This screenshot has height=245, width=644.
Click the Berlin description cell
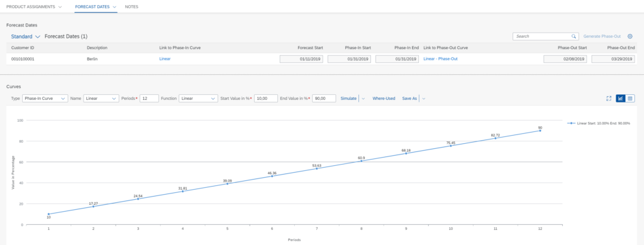pyautogui.click(x=92, y=58)
